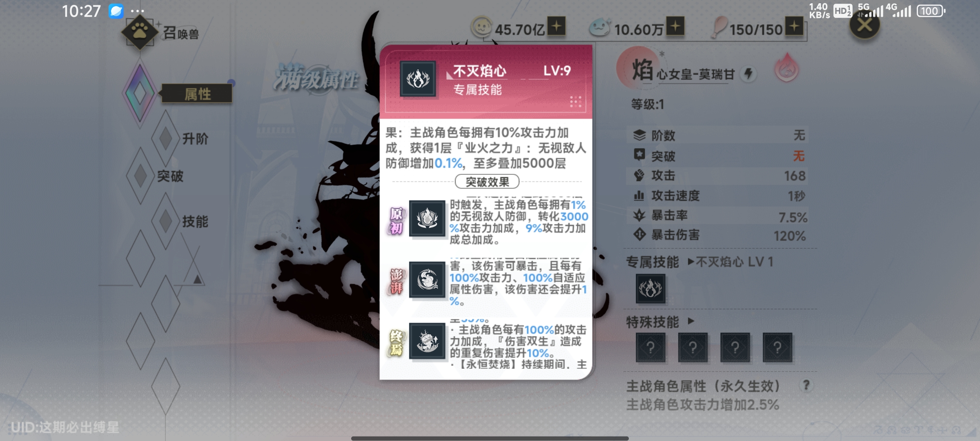
Task: Switch to the 技能 tab
Action: coord(195,222)
